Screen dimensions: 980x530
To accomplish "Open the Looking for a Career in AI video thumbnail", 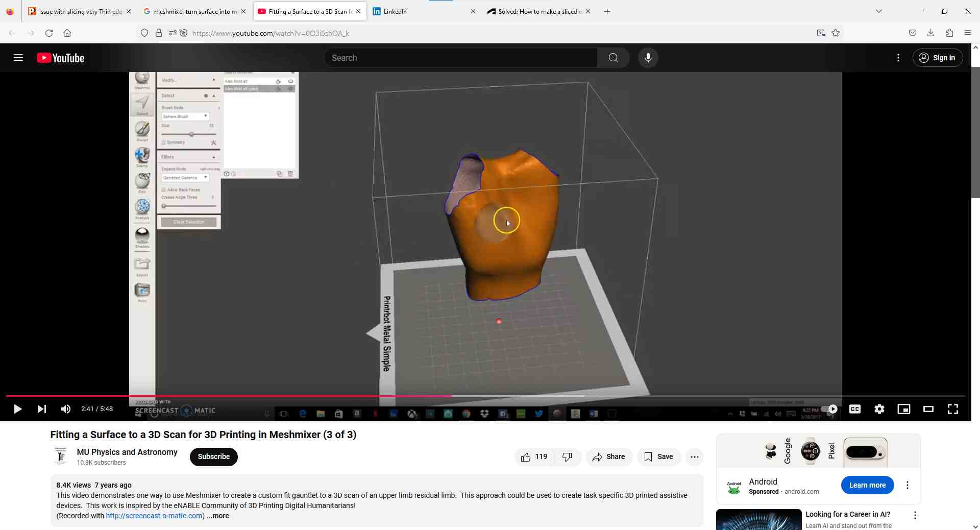I will coord(759,520).
